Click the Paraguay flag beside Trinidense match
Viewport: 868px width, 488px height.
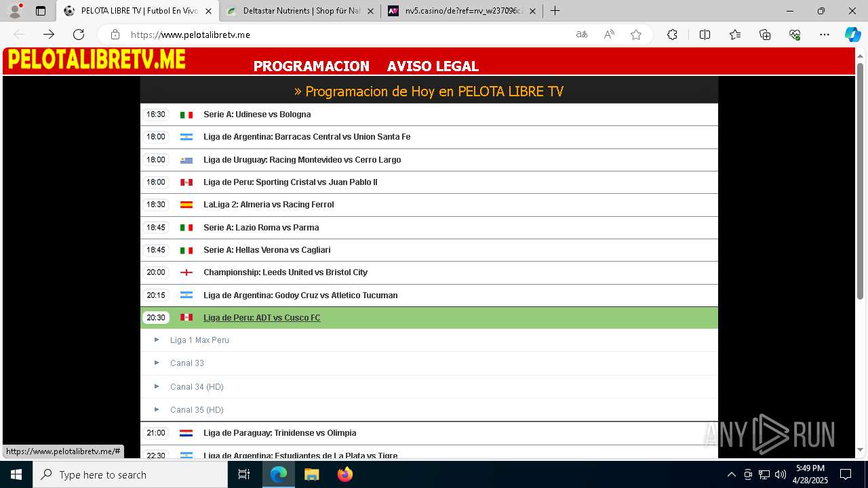[186, 433]
